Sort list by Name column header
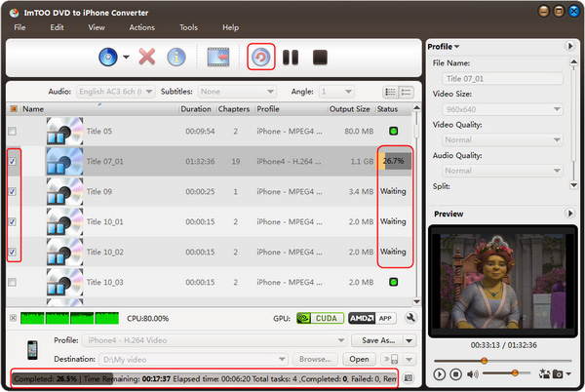 tap(100, 109)
